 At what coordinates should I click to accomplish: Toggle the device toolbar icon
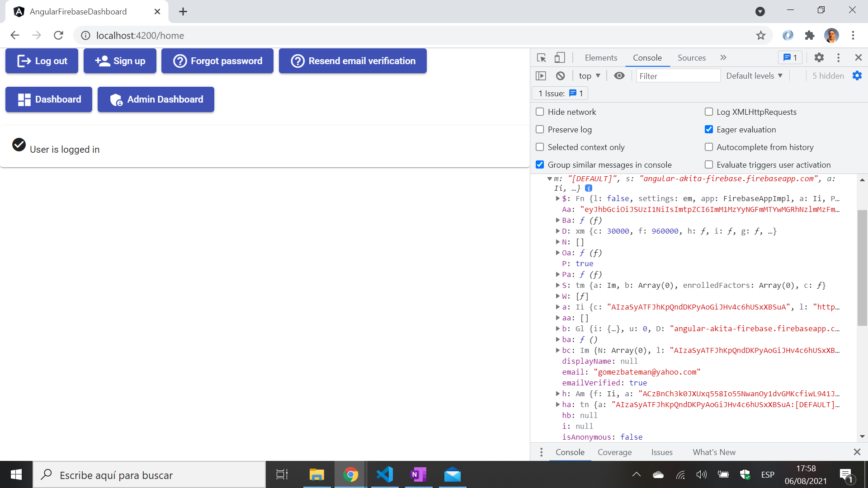560,58
